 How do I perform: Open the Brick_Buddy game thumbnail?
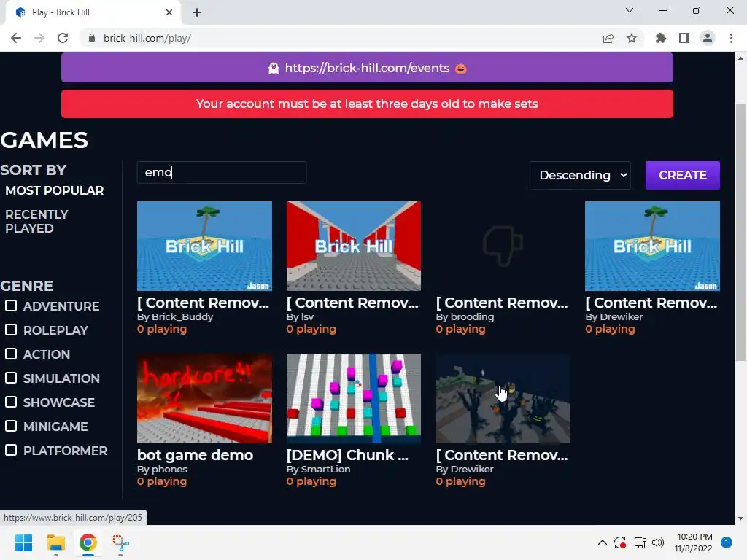click(x=204, y=246)
